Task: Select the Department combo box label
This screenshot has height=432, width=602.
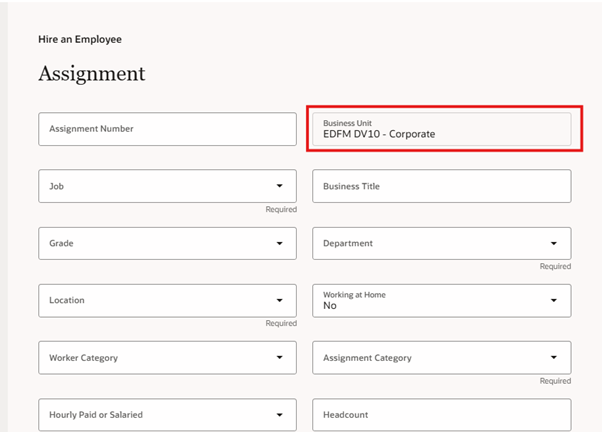Action: 348,243
